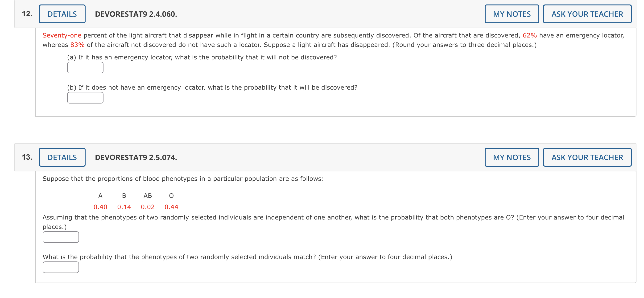Click the 83% highlighted value
Image resolution: width=644 pixels, height=298 pixels.
point(78,45)
